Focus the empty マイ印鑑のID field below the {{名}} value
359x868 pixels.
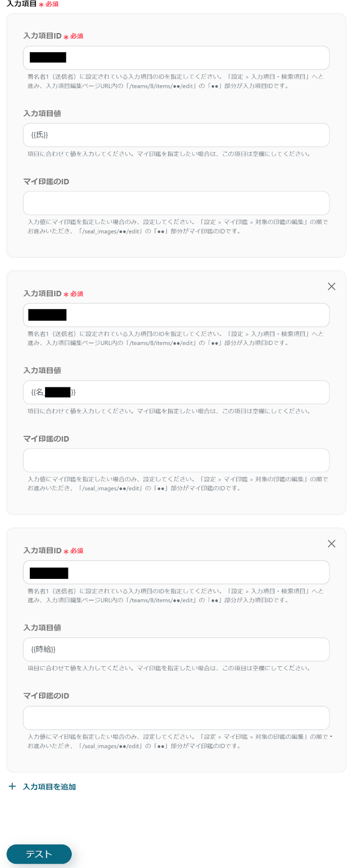[176, 460]
